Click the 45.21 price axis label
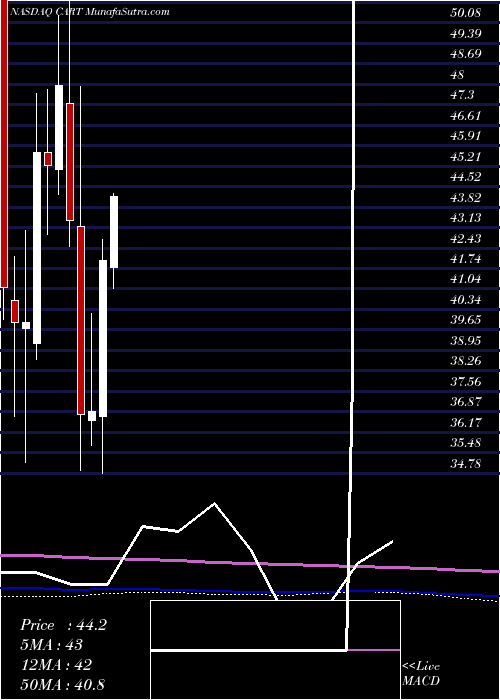 click(465, 156)
